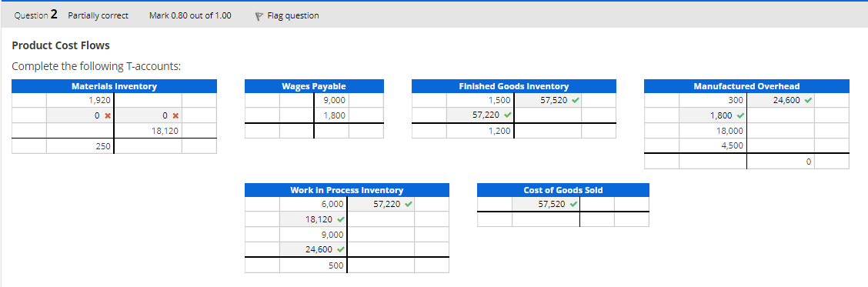Screen dimensions: 868x287
Task: Click the Mark 0.80 out of 1.00 text
Action: [190, 15]
